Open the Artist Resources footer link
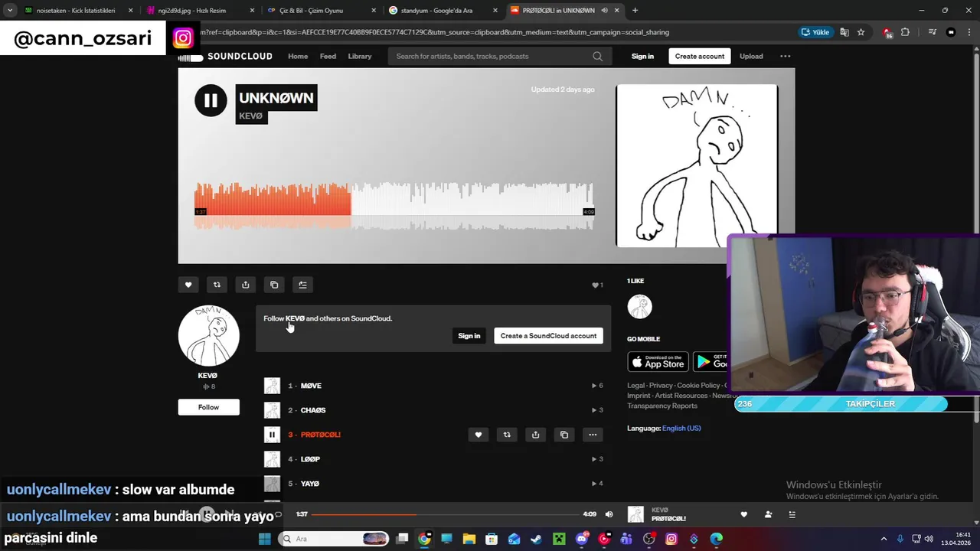 click(x=681, y=396)
